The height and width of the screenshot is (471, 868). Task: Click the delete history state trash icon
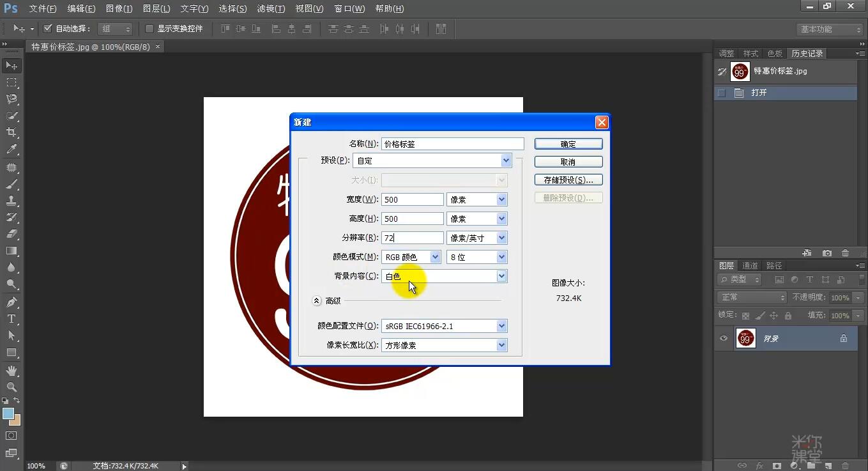[x=844, y=252]
